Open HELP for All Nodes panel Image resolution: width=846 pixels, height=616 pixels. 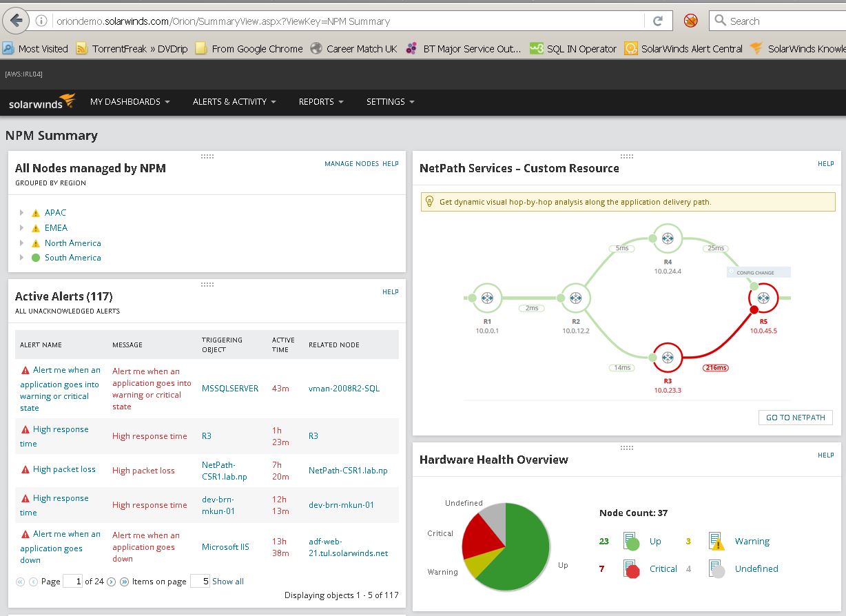coord(391,164)
